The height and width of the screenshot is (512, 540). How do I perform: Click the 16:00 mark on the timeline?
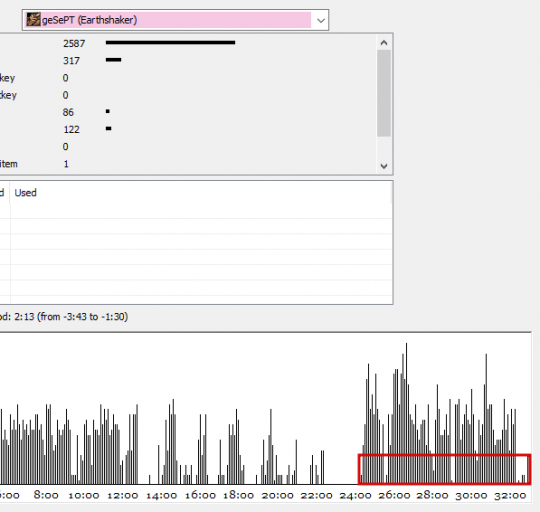[x=200, y=495]
